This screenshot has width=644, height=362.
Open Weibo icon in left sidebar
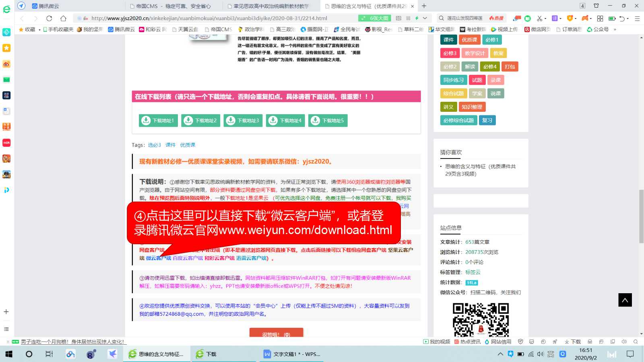(6, 64)
